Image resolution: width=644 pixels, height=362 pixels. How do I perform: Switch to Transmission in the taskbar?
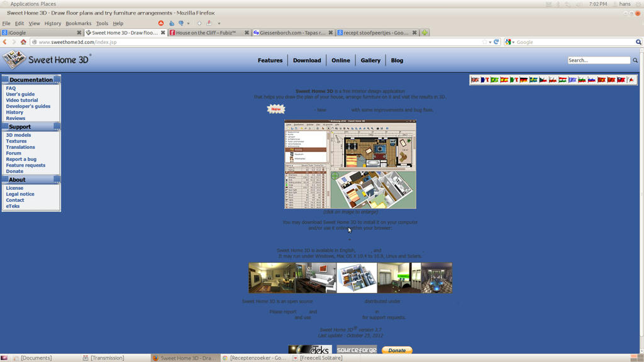[x=107, y=358]
